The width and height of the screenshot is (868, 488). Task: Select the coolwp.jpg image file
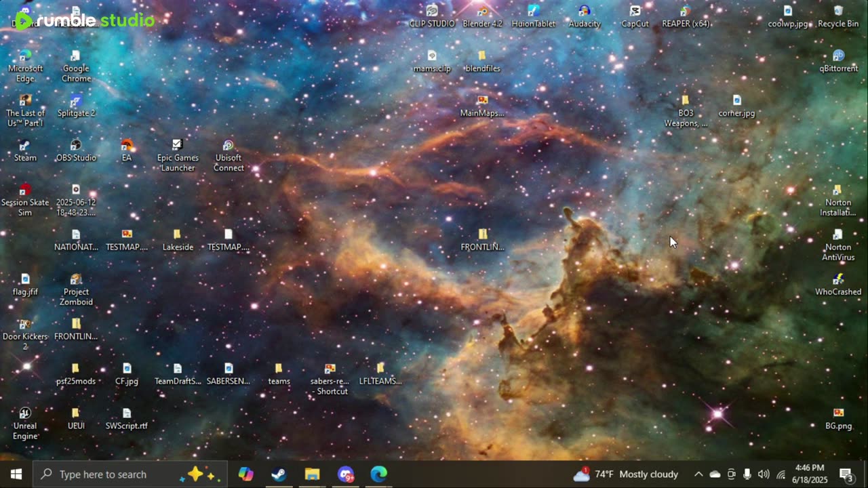[788, 16]
